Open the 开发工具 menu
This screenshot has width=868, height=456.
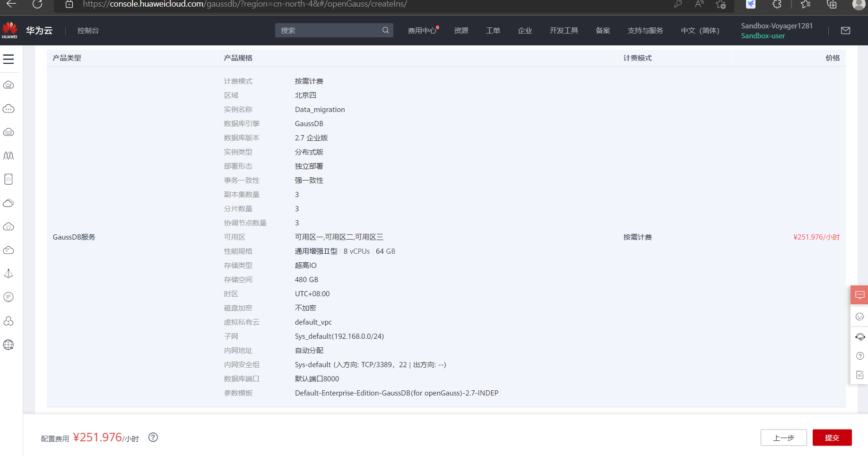pos(564,30)
